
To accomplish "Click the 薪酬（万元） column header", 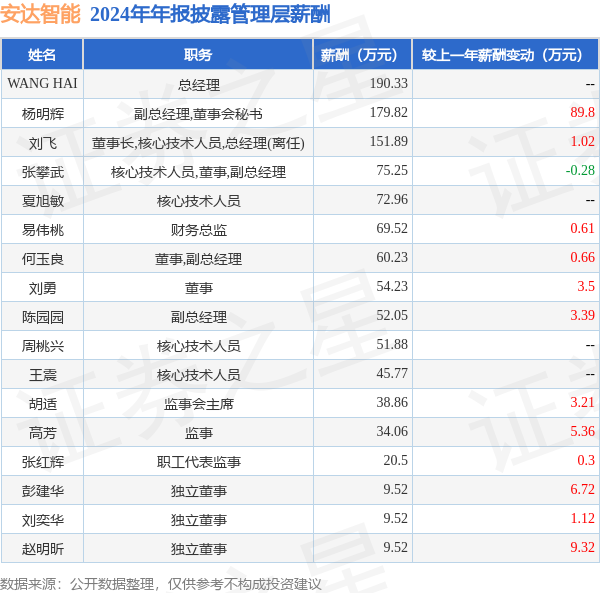I will click(x=362, y=55).
